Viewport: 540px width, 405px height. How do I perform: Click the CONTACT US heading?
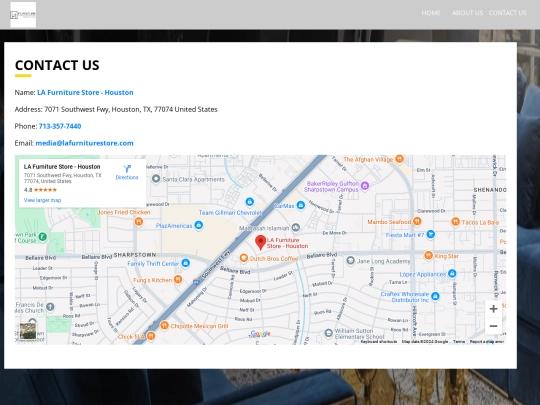(57, 65)
